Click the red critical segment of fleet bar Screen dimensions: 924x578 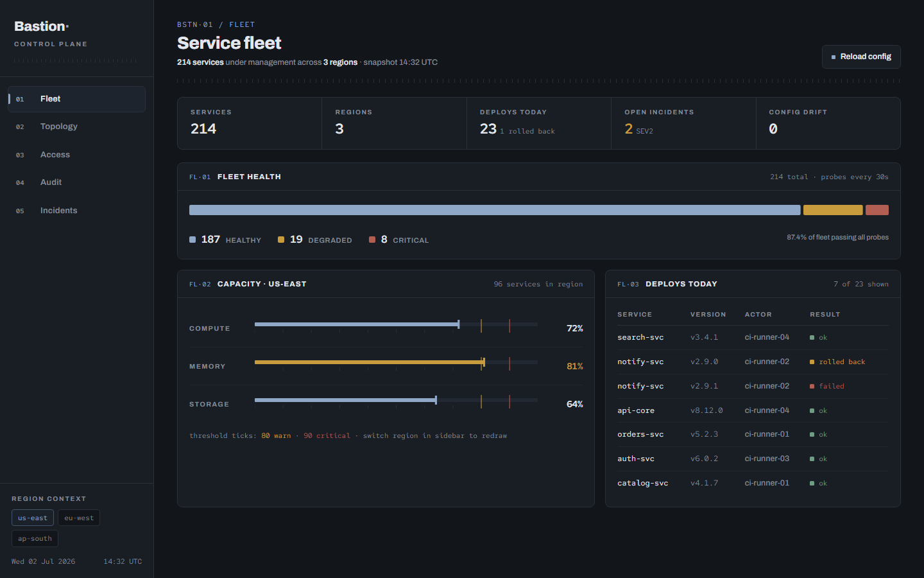[x=877, y=210]
